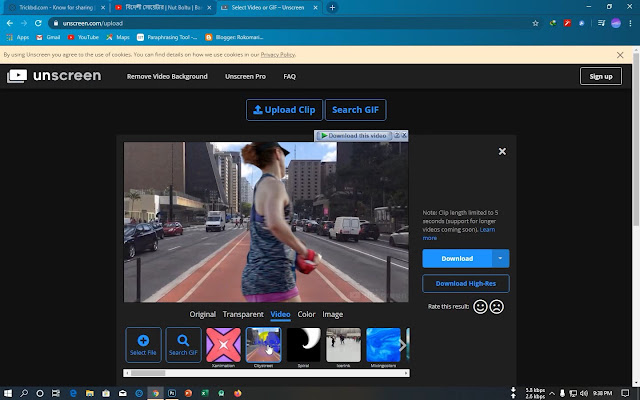Choose the Mixingcolors background thumbnail

click(x=383, y=345)
